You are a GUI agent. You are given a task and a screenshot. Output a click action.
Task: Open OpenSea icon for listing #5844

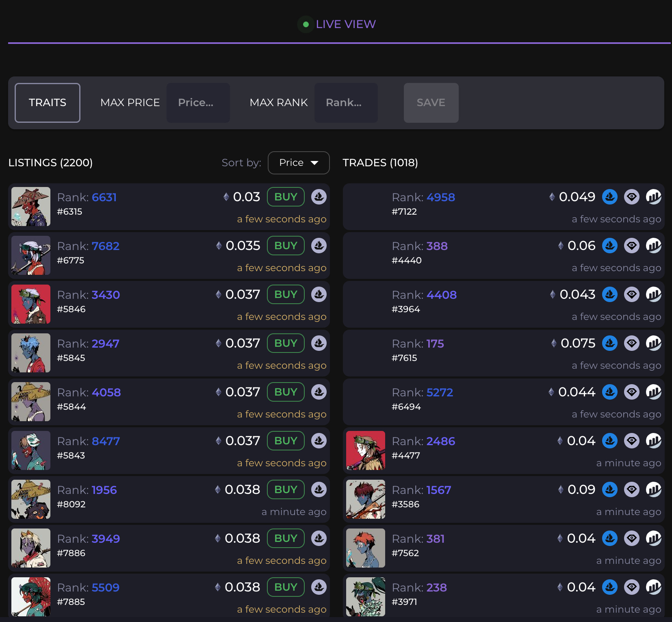pyautogui.click(x=319, y=392)
